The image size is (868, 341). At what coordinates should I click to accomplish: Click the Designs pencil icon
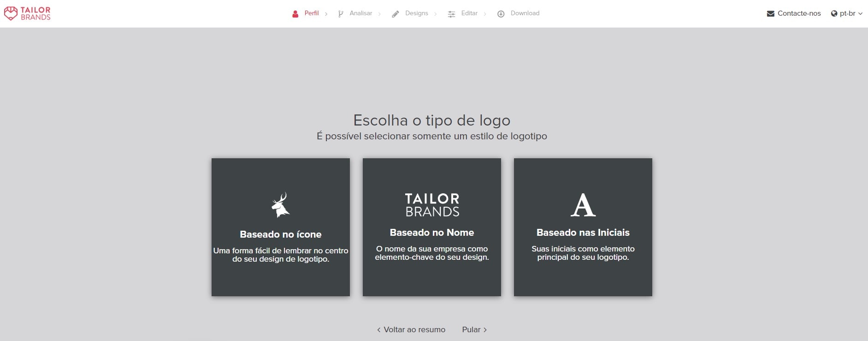pos(395,14)
